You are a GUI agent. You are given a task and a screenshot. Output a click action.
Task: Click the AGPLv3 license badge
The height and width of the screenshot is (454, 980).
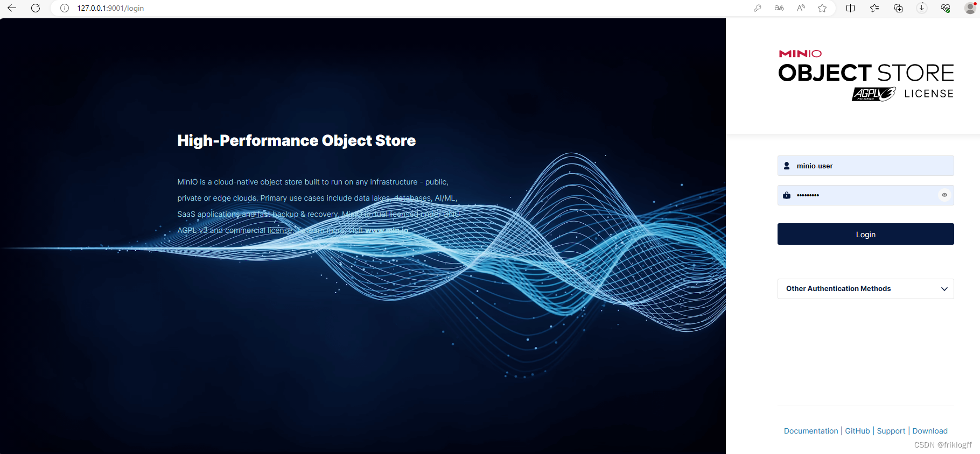click(x=873, y=94)
